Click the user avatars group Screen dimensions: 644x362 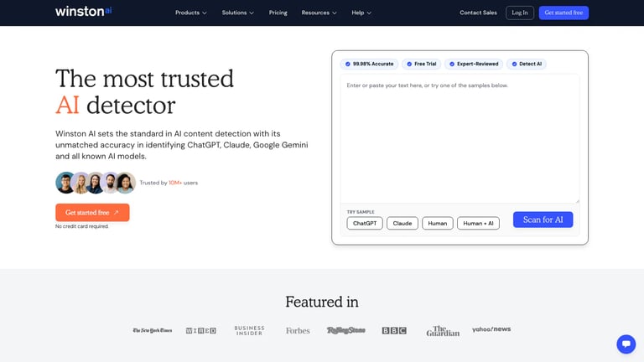96,183
